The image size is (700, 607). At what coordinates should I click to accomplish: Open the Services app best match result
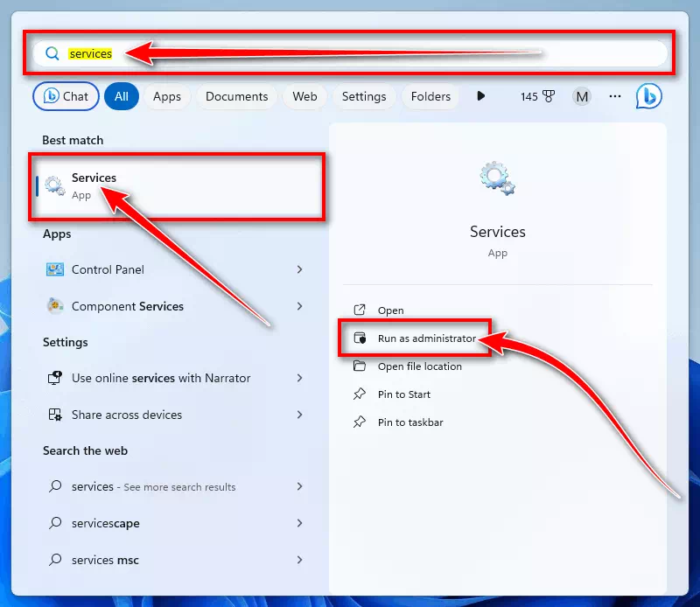click(x=178, y=186)
